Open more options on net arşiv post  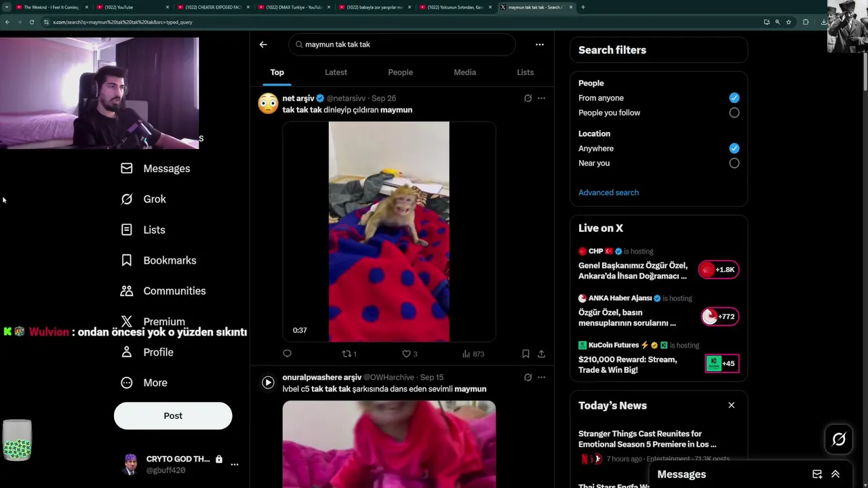click(541, 98)
